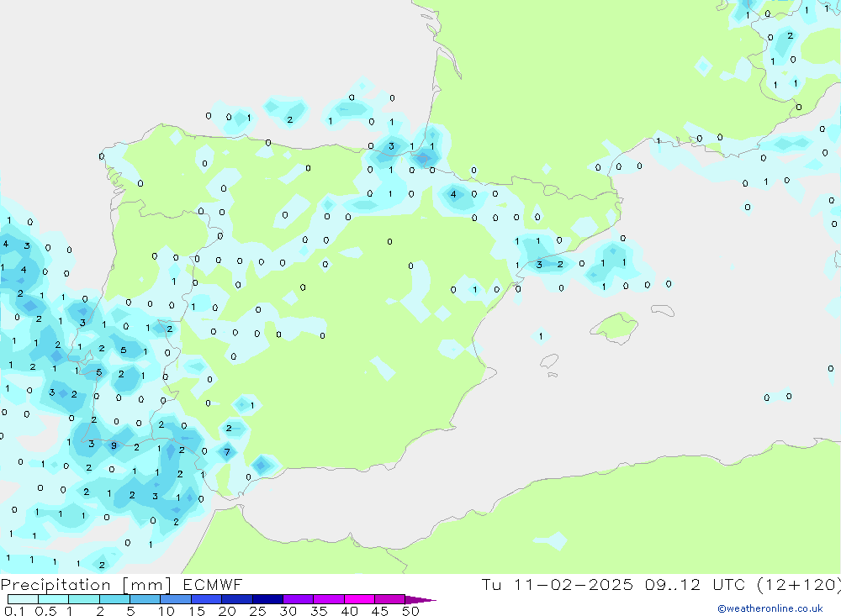Click the legend swatch between 2 and 5
Image resolution: width=841 pixels, height=616 pixels.
tap(114, 599)
